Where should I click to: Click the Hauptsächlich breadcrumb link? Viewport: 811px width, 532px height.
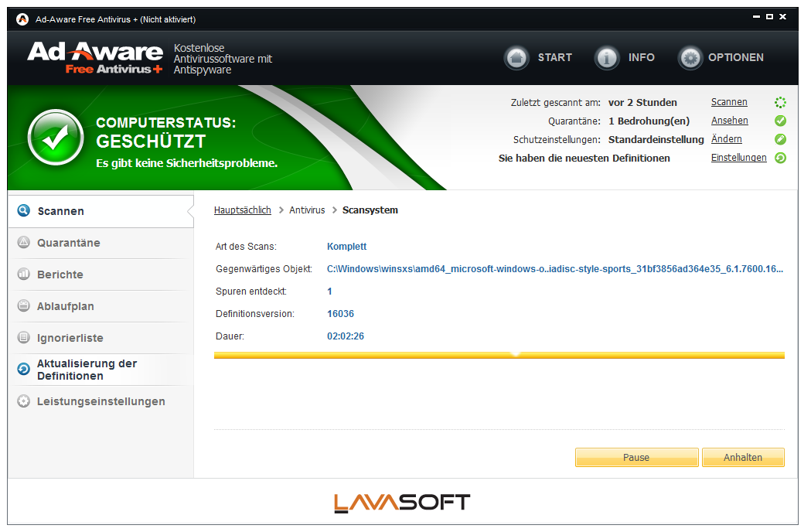pos(242,210)
